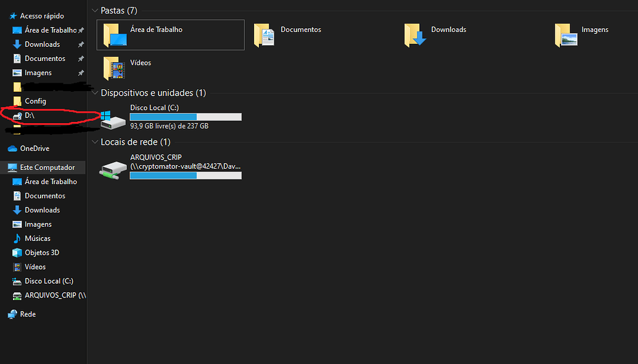Click the Acesso rápido star icon
This screenshot has height=364, width=638.
(13, 16)
